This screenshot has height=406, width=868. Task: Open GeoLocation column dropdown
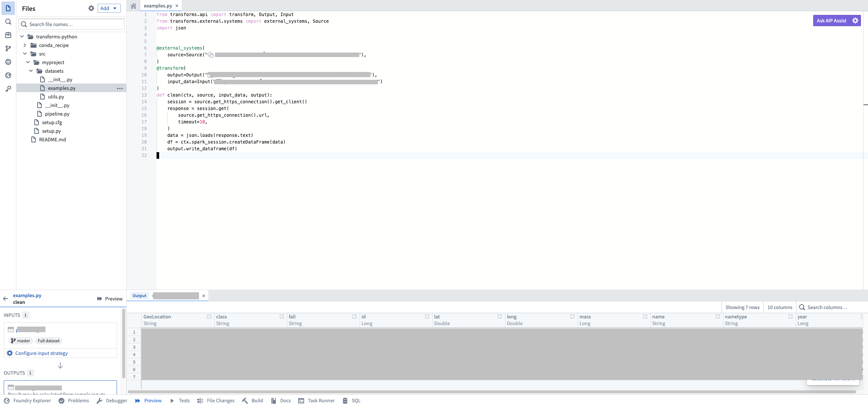pyautogui.click(x=209, y=317)
